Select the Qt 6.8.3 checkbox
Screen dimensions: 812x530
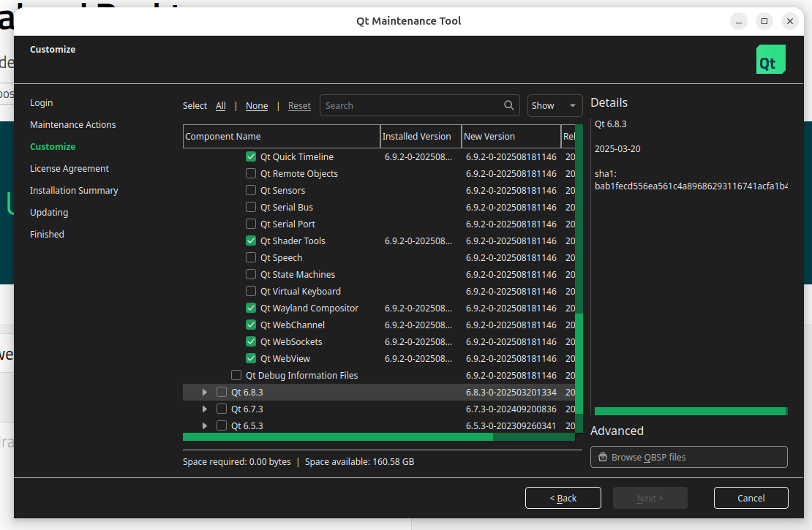[221, 392]
